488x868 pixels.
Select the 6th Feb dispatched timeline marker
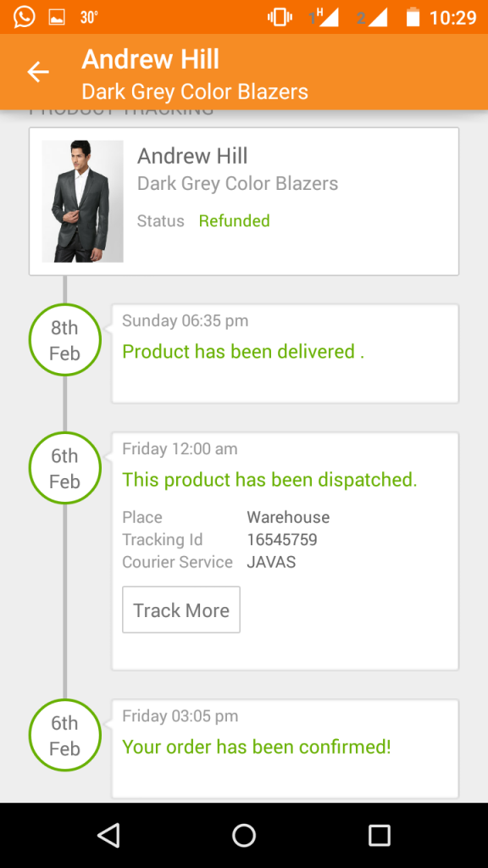click(x=64, y=468)
